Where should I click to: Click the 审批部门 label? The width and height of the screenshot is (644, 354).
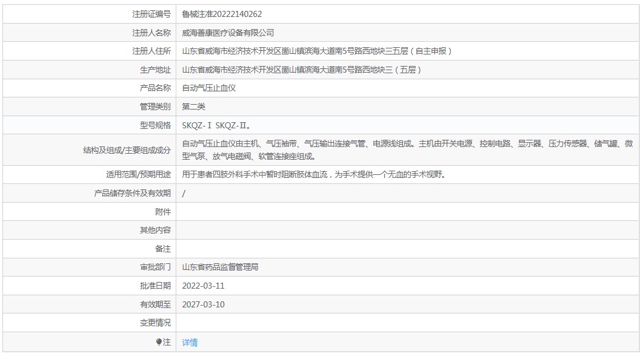click(x=155, y=267)
